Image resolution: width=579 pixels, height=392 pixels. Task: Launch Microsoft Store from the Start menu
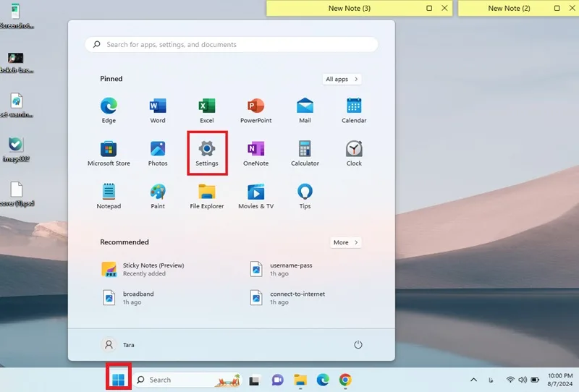click(109, 153)
